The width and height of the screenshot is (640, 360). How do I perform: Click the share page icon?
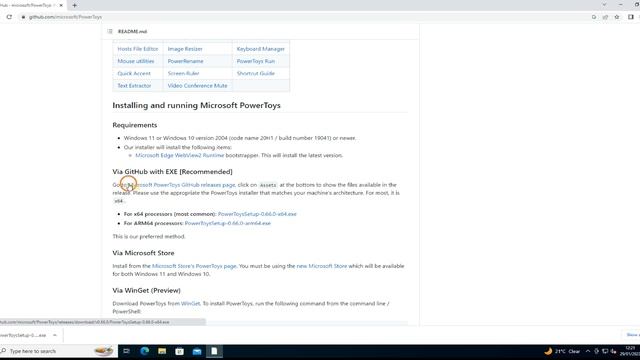pyautogui.click(x=605, y=17)
